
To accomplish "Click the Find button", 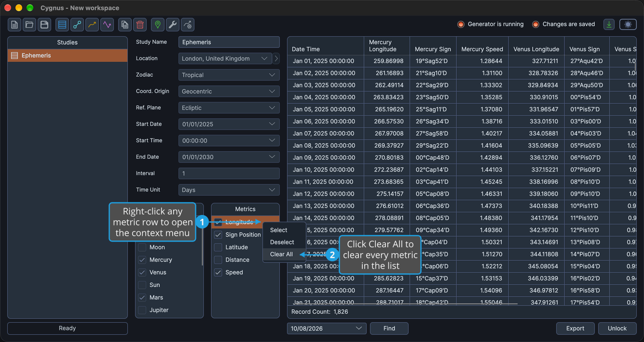I will coord(389,328).
